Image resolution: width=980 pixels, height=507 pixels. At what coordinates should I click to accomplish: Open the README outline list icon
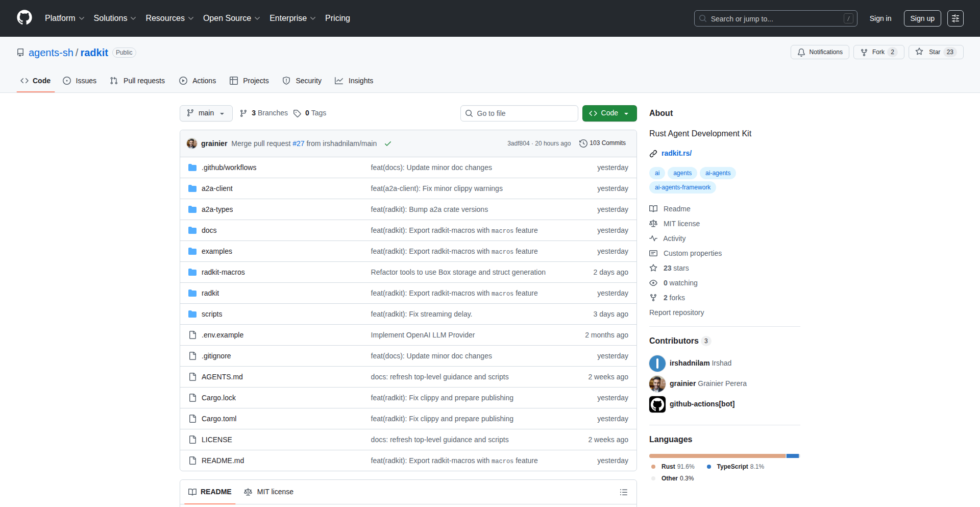pyautogui.click(x=623, y=492)
